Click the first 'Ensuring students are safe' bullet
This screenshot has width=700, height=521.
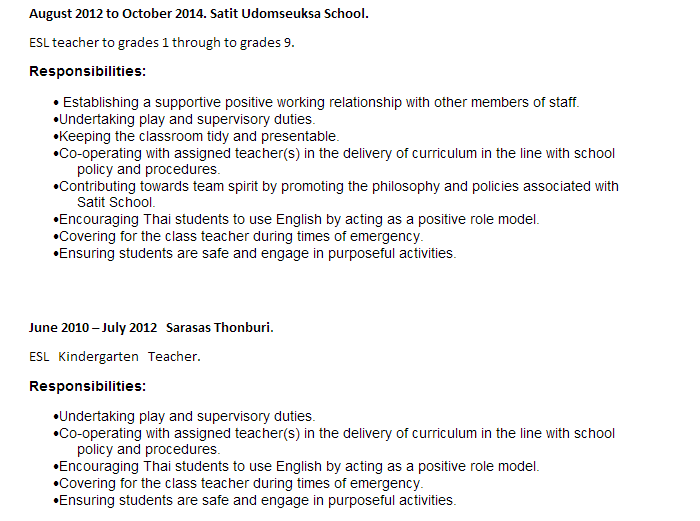click(257, 253)
